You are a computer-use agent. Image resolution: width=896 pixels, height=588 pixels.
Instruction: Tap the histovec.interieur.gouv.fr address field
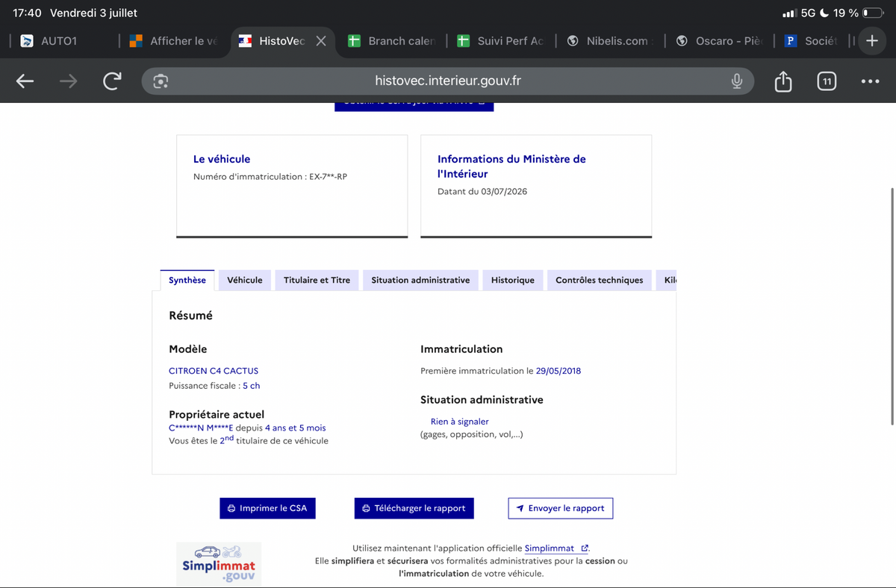[x=448, y=81]
